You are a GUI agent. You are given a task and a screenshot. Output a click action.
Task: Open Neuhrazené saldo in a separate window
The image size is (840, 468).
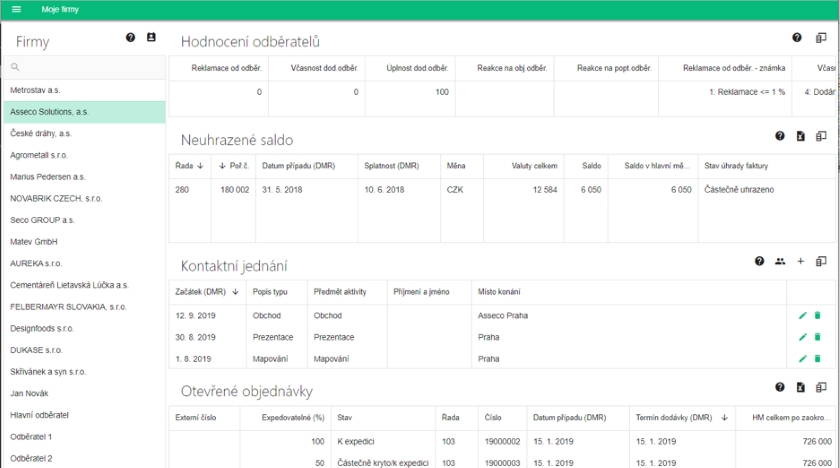pyautogui.click(x=821, y=136)
